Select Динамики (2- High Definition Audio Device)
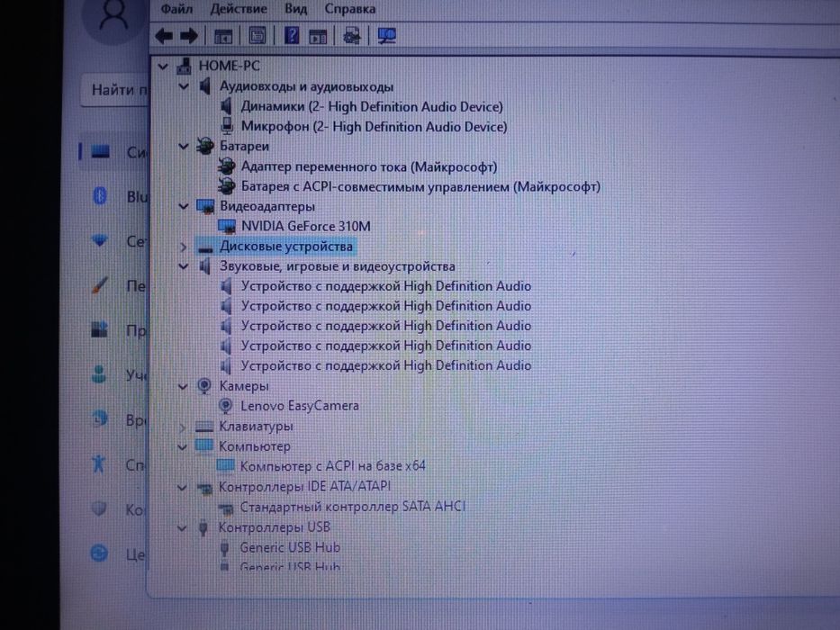The image size is (840, 630). click(x=372, y=106)
